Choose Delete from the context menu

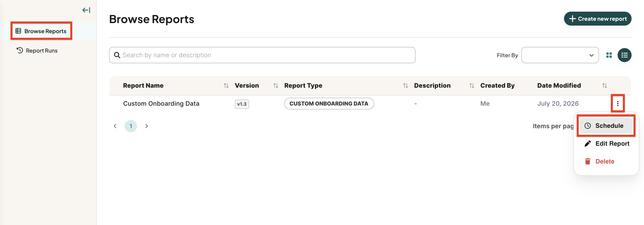(x=606, y=161)
